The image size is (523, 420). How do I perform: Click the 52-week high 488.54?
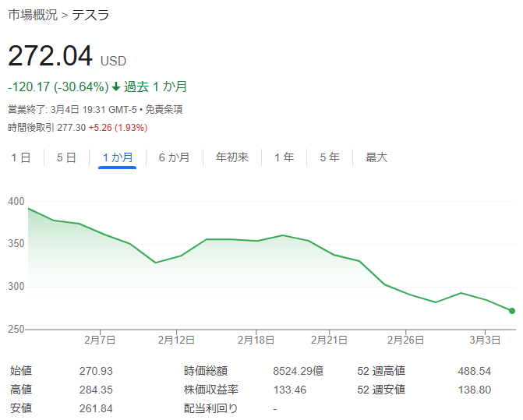(475, 371)
